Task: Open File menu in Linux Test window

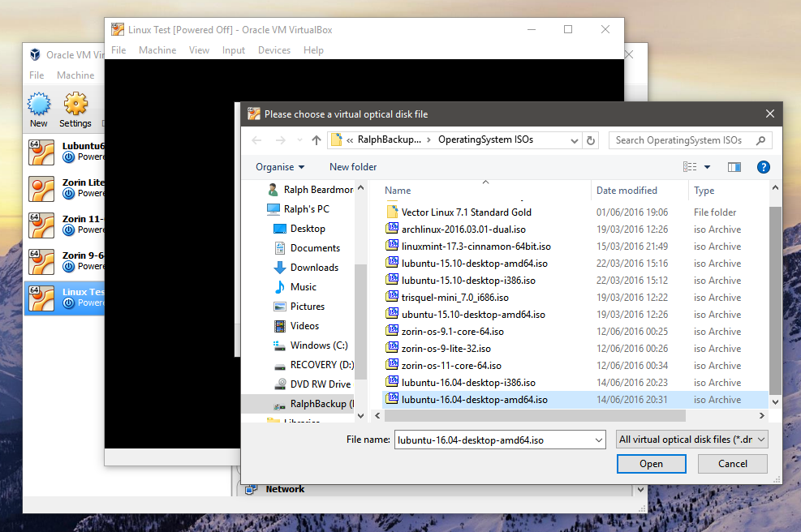Action: coord(118,50)
